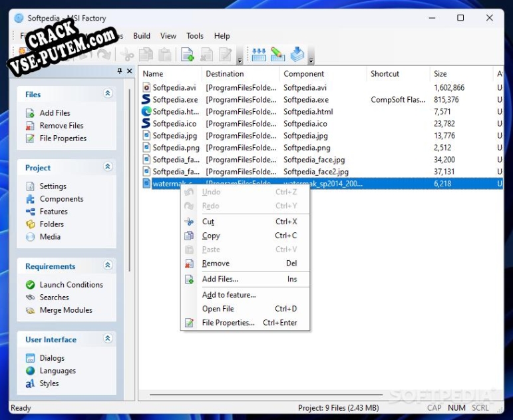Close the left task pane
This screenshot has height=420, width=513.
coord(130,71)
